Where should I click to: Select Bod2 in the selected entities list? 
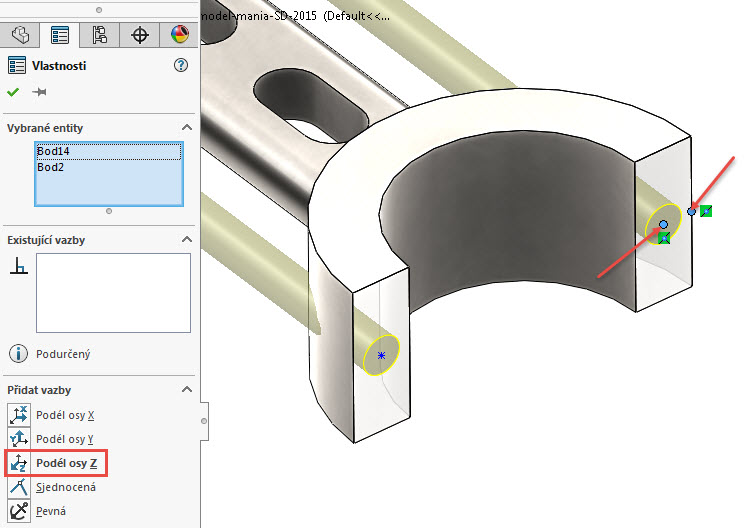click(50, 167)
